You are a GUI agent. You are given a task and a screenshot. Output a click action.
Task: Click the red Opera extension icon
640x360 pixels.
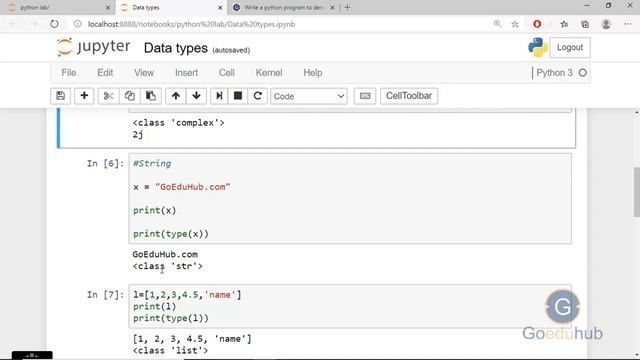(537, 24)
